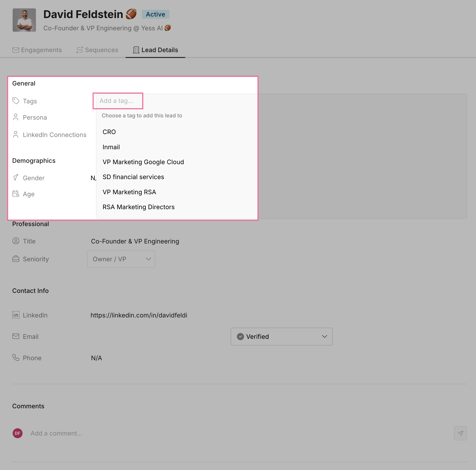
Task: Click the Gender symbol icon
Action: [x=16, y=178]
